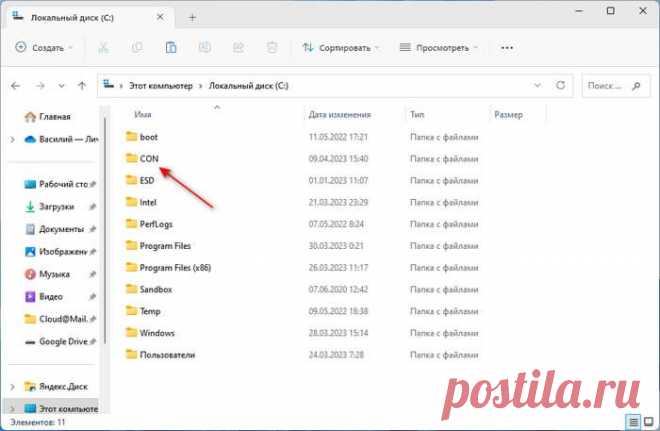Sort by Тип column header
Screen dimensions: 660x431
tap(417, 114)
